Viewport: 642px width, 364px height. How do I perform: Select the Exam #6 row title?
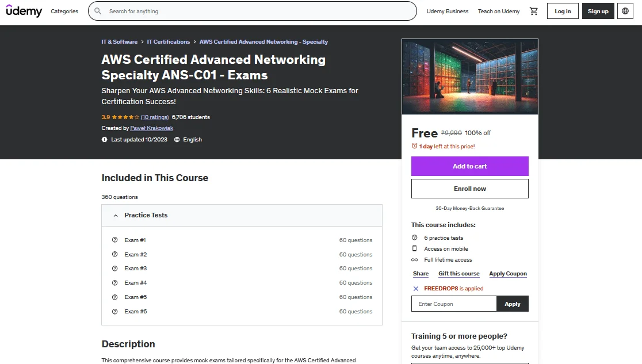click(x=136, y=312)
